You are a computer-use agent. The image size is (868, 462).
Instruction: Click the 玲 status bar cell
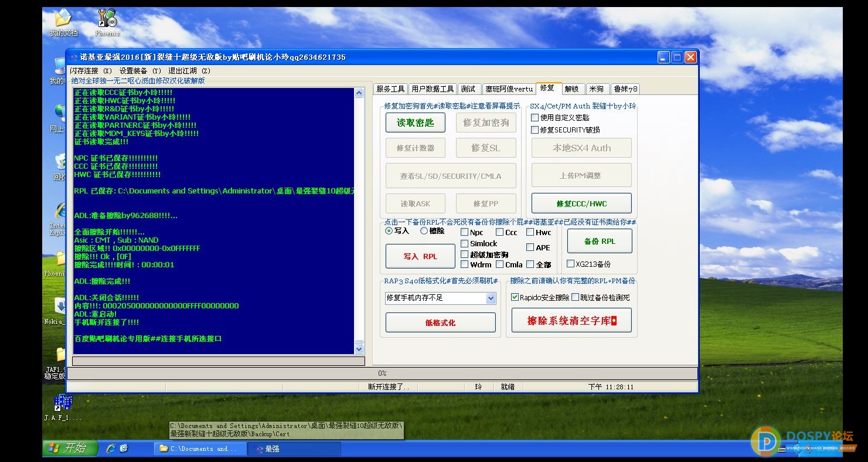click(x=479, y=387)
